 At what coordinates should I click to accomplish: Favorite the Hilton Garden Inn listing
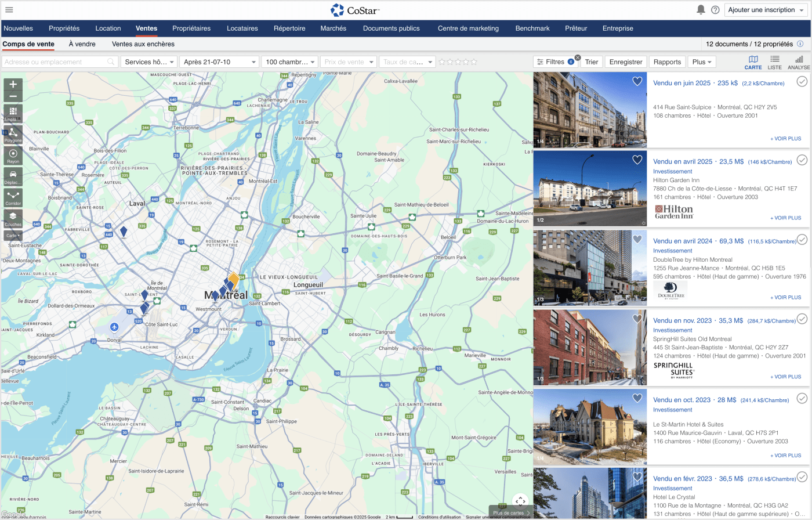pos(637,160)
